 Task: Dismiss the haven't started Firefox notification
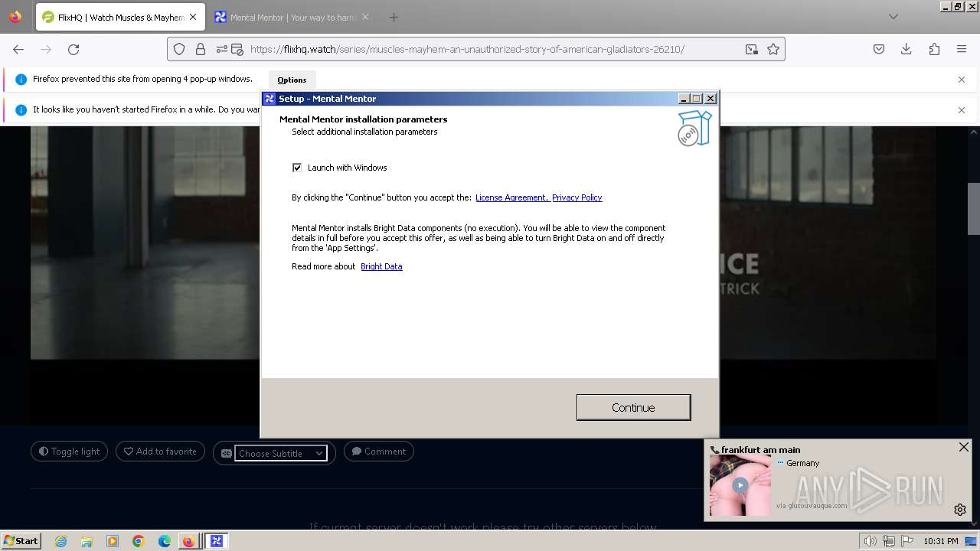[x=962, y=110]
